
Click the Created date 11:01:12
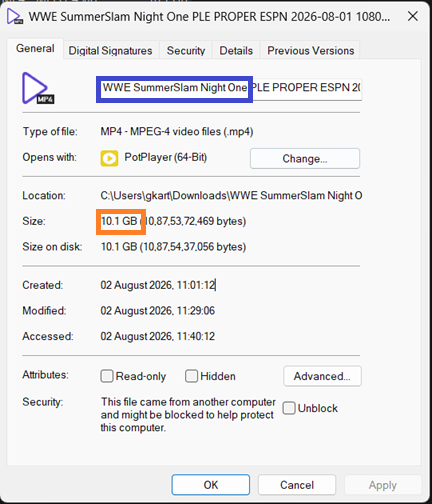click(158, 285)
